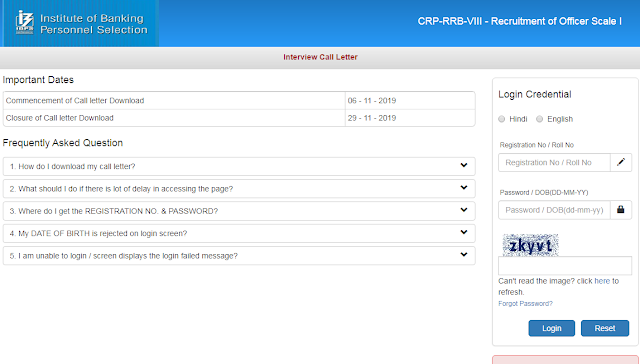The image size is (640, 364).
Task: Click the 06 - 11 - 2019 commencement date cell
Action: pyautogui.click(x=410, y=101)
